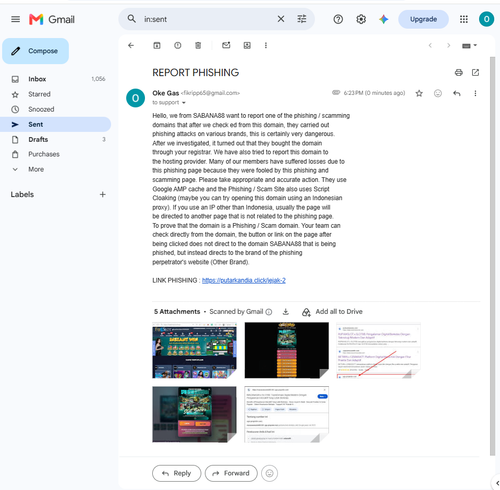The image size is (500, 490).
Task: Open the putarkandia phishing link
Action: [x=244, y=280]
